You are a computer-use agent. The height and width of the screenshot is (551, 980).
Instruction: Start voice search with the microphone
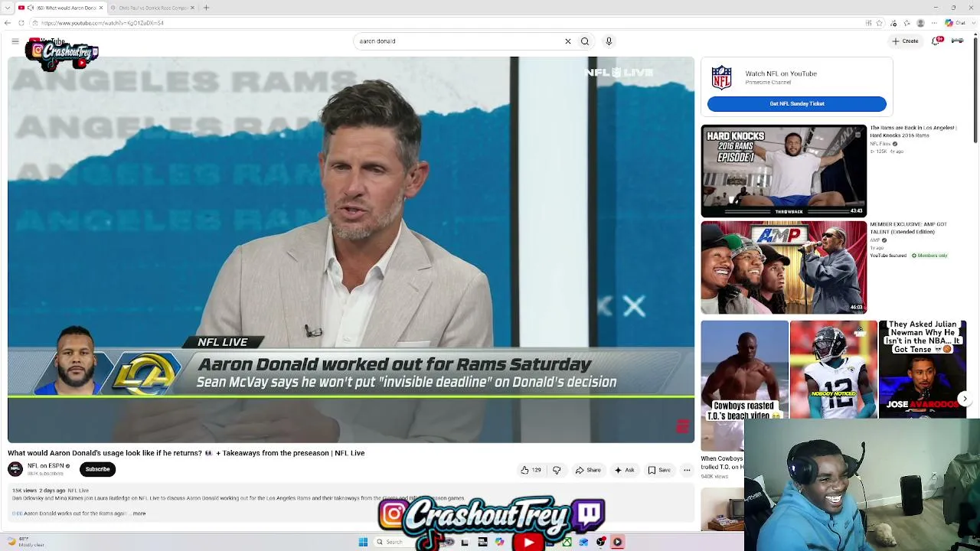[x=609, y=41]
